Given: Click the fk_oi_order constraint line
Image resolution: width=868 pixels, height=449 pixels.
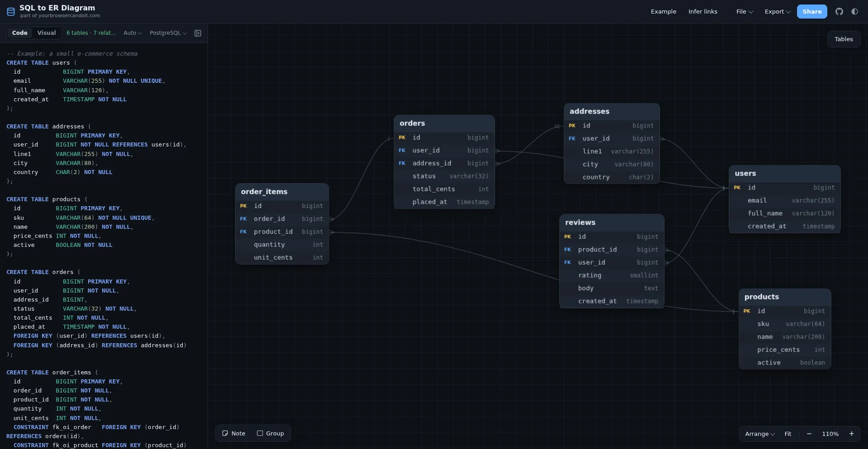Looking at the screenshot, I should point(96,427).
